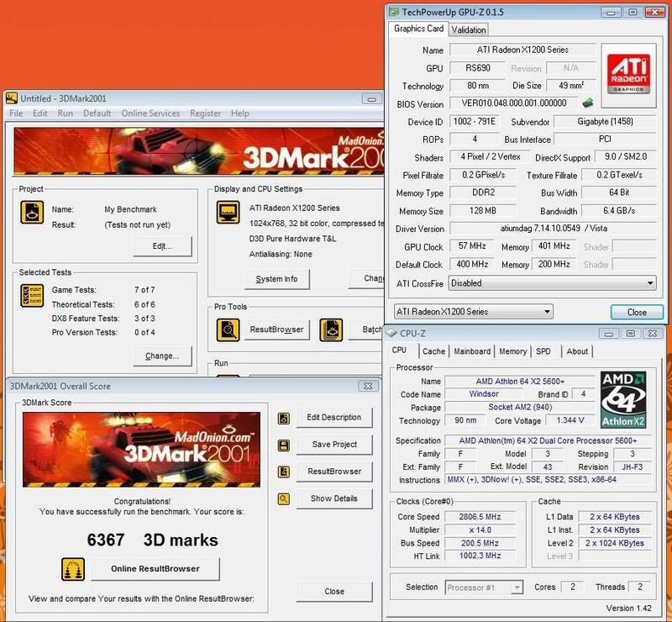Image resolution: width=672 pixels, height=622 pixels.
Task: Click the processor Specification field in CPU-Z
Action: pyautogui.click(x=548, y=440)
